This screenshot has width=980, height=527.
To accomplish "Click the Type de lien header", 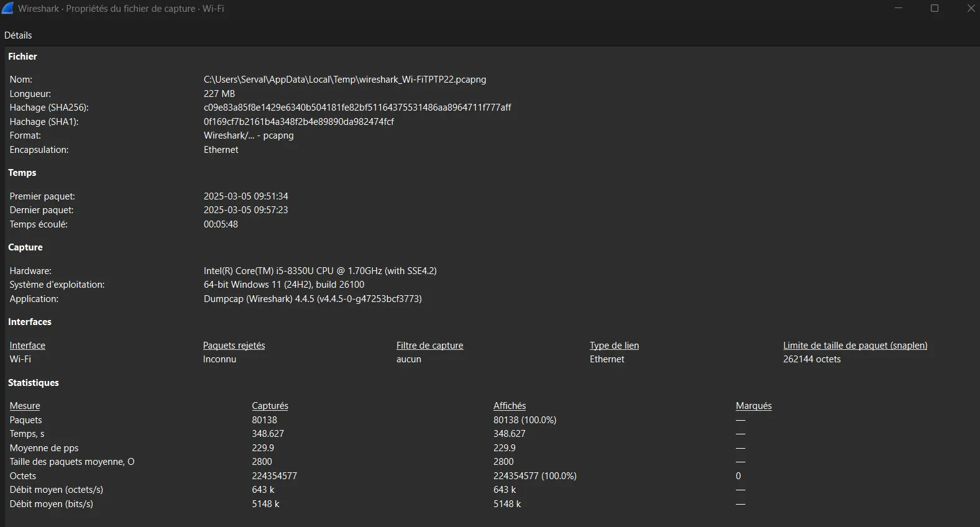I will [x=614, y=346].
